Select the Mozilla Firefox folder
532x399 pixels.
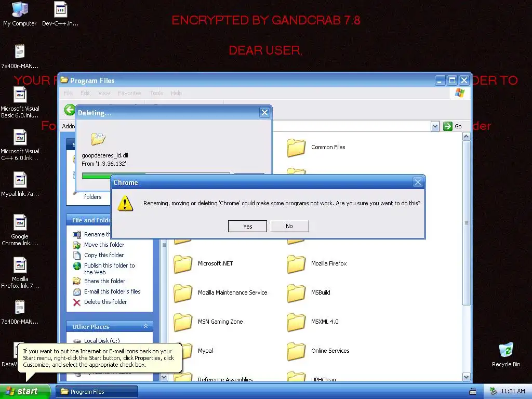316,263
